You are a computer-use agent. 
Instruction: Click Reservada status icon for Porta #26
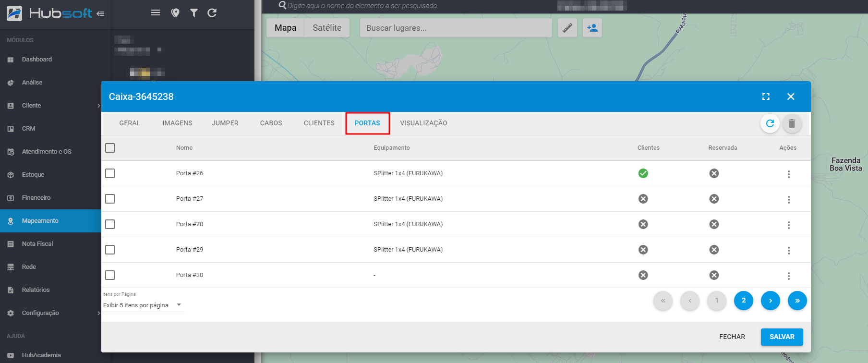pyautogui.click(x=714, y=173)
